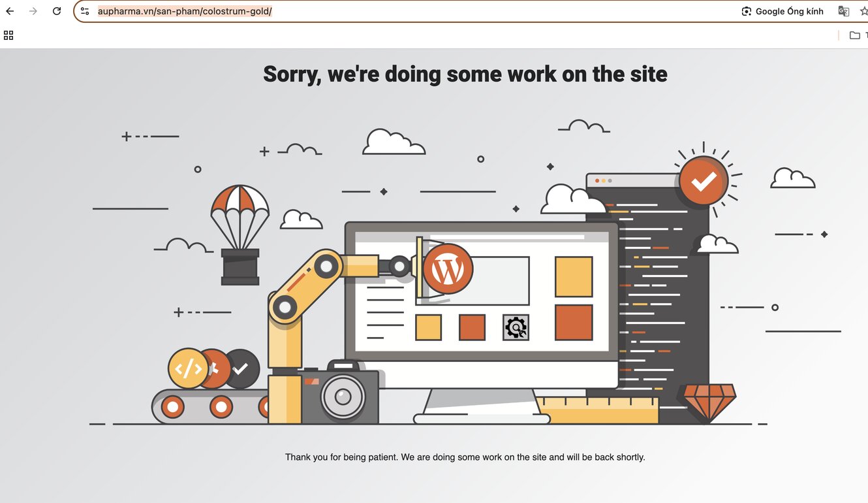Open Google Ống kính lens search
868x503 pixels.
tap(783, 11)
